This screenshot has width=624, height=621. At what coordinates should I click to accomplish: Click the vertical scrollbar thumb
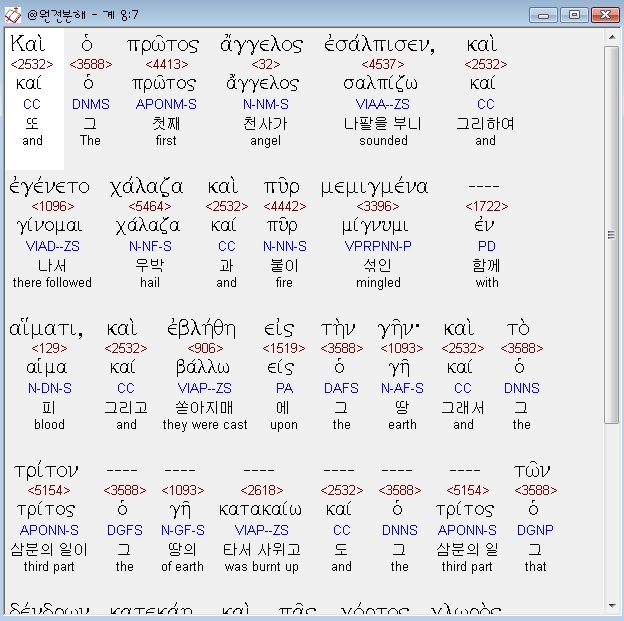pyautogui.click(x=611, y=235)
